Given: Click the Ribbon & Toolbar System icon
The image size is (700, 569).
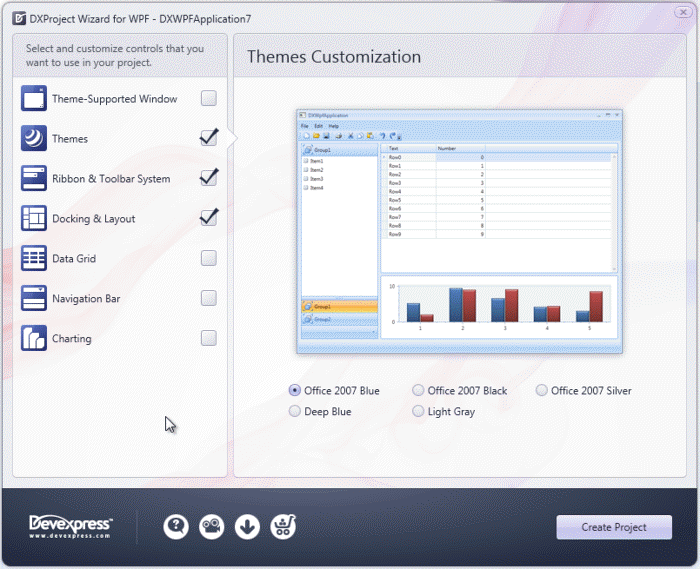Looking at the screenshot, I should click(x=33, y=178).
